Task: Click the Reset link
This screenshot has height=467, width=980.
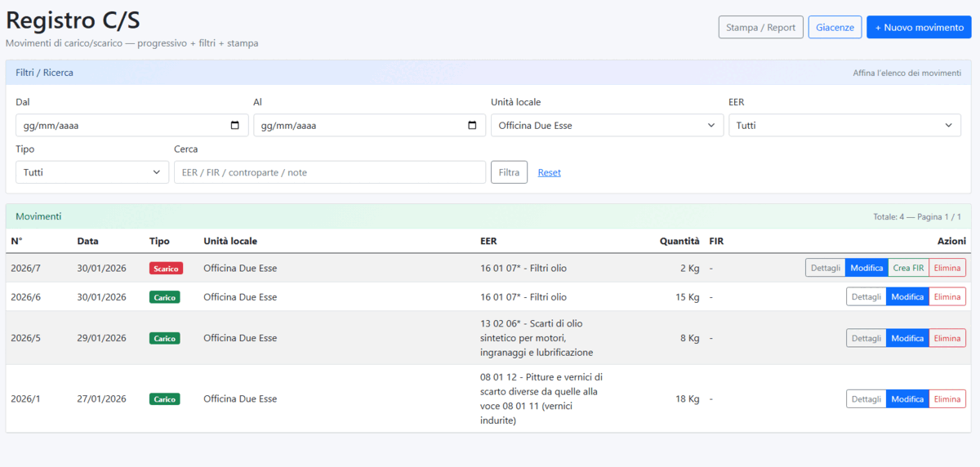Action: [549, 172]
